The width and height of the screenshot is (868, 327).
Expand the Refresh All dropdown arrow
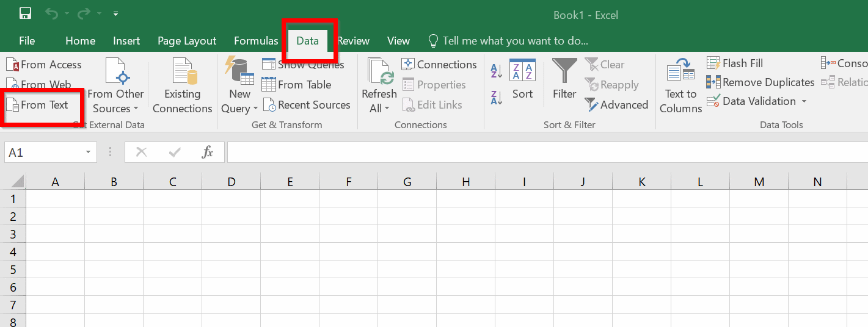coord(387,109)
